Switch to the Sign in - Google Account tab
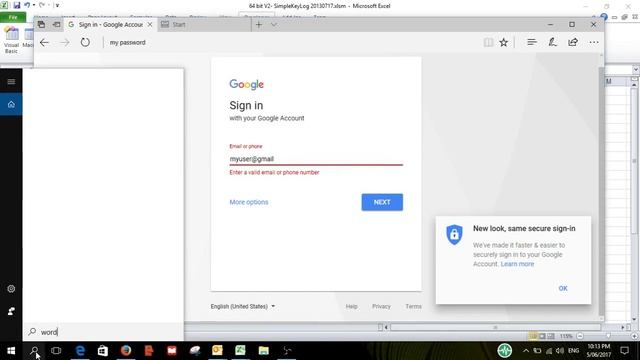This screenshot has height=360, width=640. point(110,24)
